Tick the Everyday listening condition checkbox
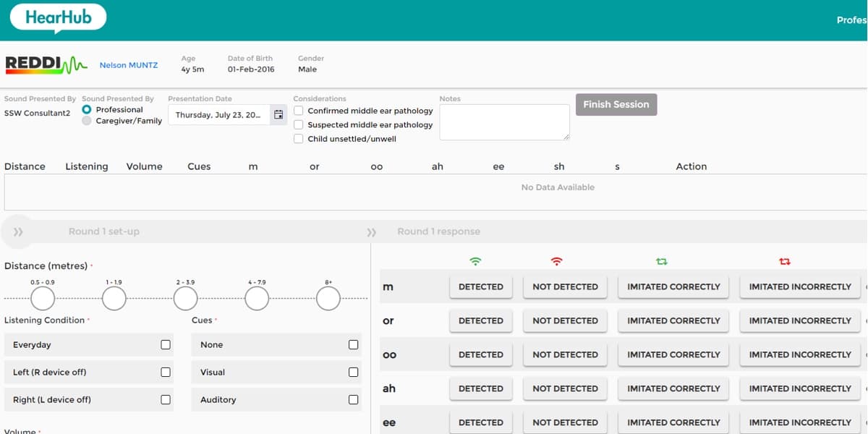868x434 pixels. pos(166,345)
